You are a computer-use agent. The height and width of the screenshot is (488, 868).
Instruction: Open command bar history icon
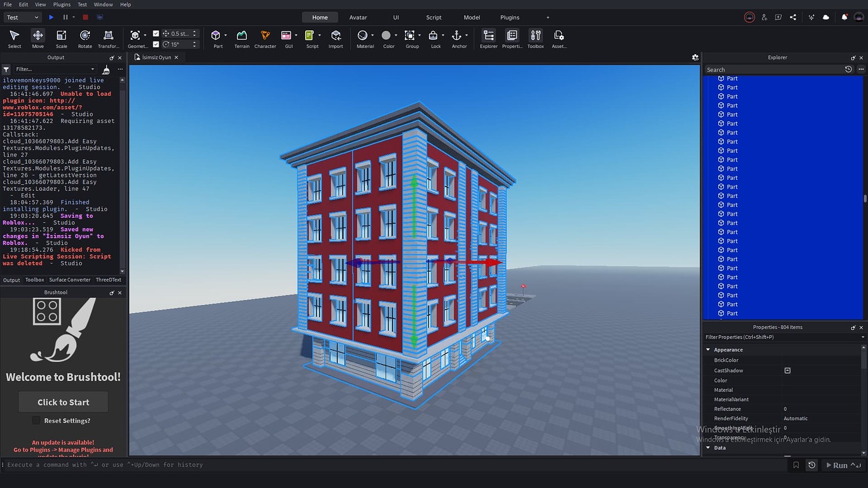[812, 465]
